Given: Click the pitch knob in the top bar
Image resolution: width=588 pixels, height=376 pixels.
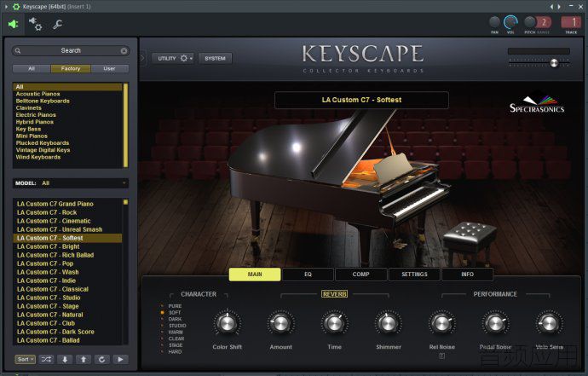Looking at the screenshot, I should coord(530,22).
